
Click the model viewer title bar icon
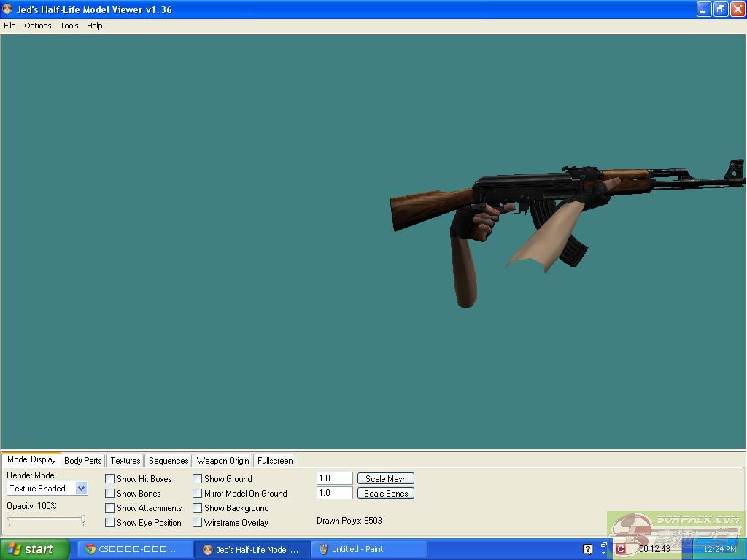[7, 9]
